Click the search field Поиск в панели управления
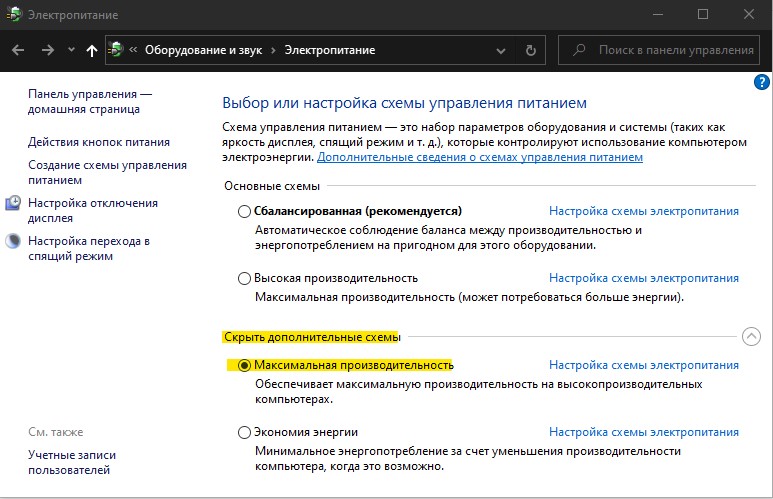 (x=659, y=50)
